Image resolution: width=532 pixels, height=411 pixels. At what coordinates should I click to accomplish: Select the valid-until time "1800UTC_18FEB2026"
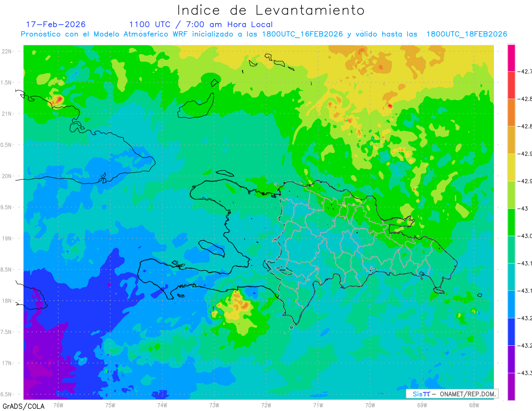[466, 34]
